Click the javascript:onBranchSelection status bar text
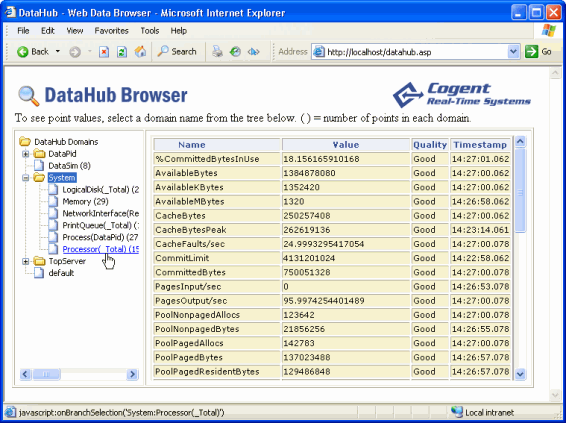This screenshot has height=423, width=566. point(121,412)
